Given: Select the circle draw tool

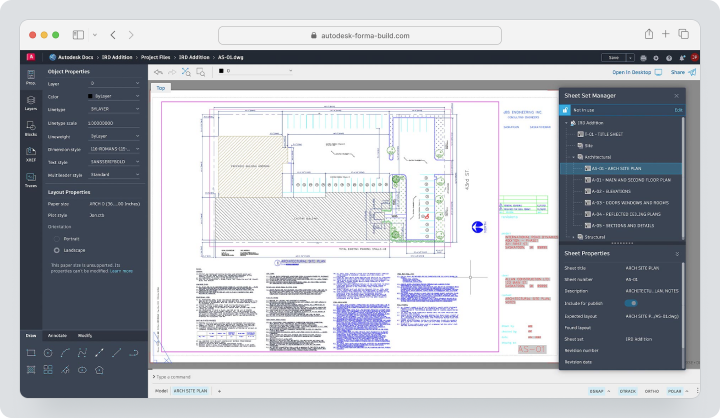Looking at the screenshot, I should click(48, 353).
